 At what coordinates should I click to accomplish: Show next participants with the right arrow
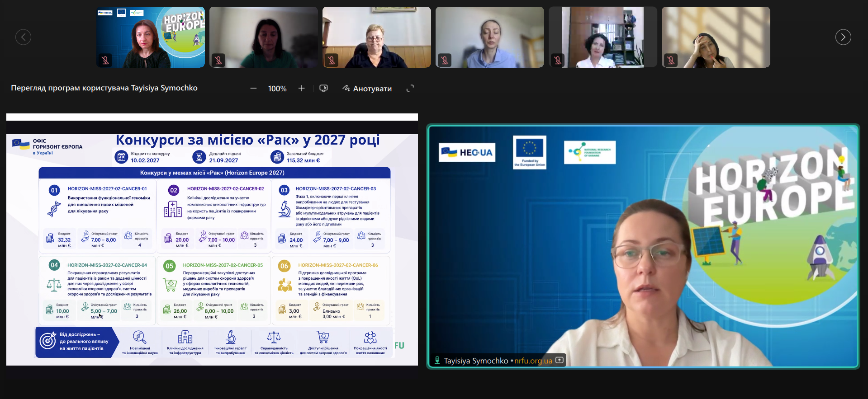(843, 37)
